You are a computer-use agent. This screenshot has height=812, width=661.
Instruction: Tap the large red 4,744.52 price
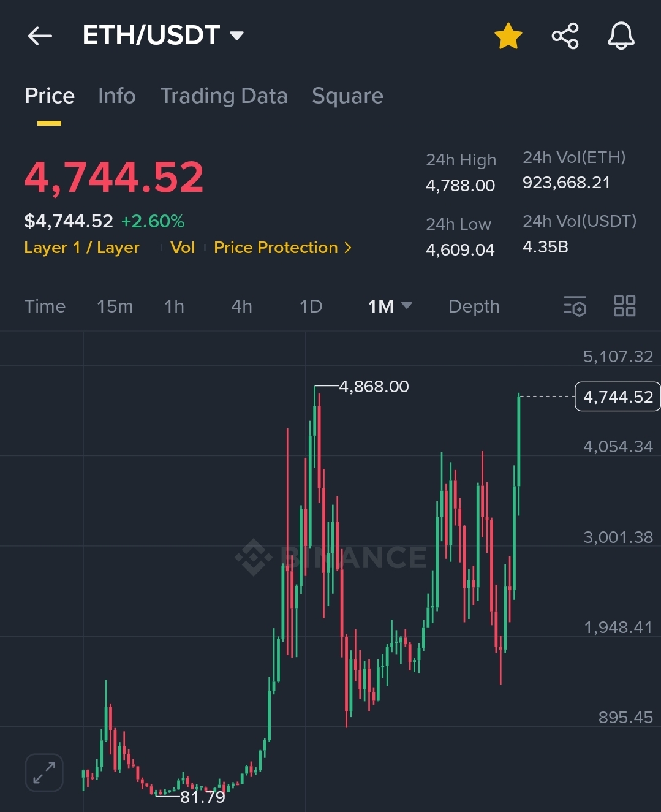point(114,177)
